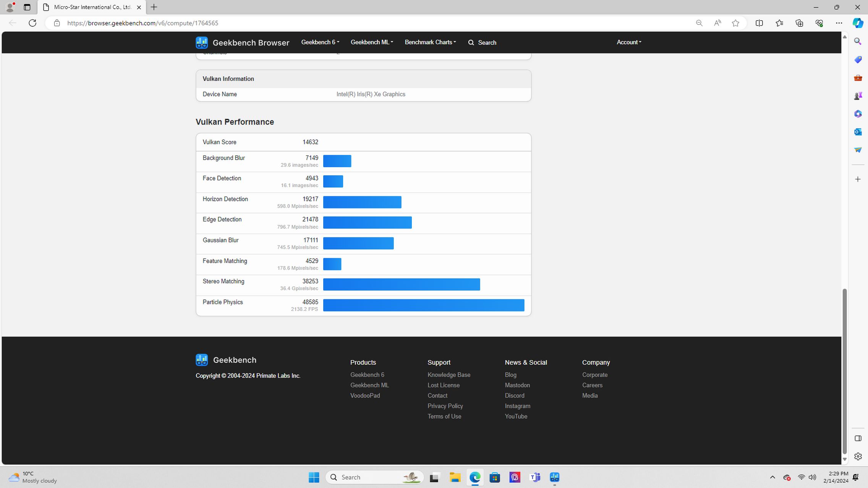Toggle the sidebar hide panel icon

point(858,438)
